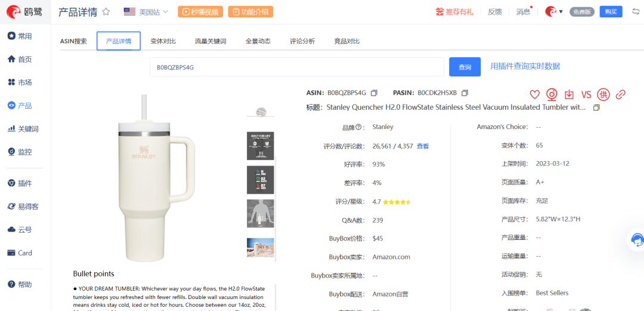Click the 推荐有礼 link
Viewport: 644px width, 311px height.
pos(454,12)
